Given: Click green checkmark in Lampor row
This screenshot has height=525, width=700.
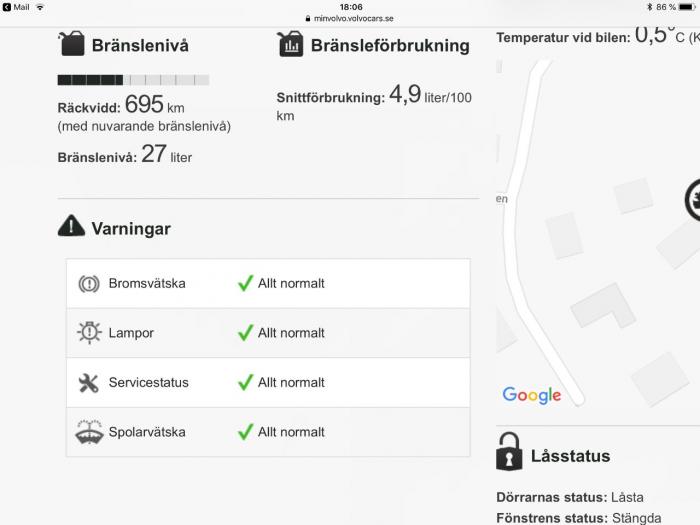Looking at the screenshot, I should [246, 332].
